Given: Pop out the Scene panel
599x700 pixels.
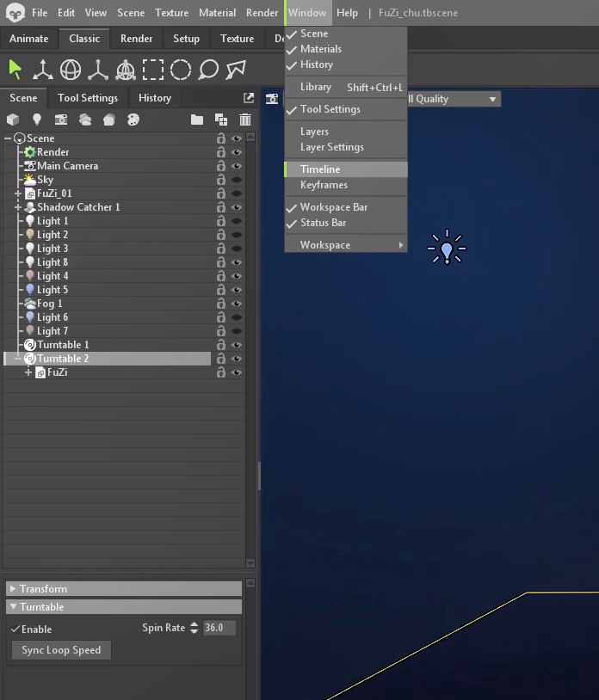Looking at the screenshot, I should pos(249,98).
